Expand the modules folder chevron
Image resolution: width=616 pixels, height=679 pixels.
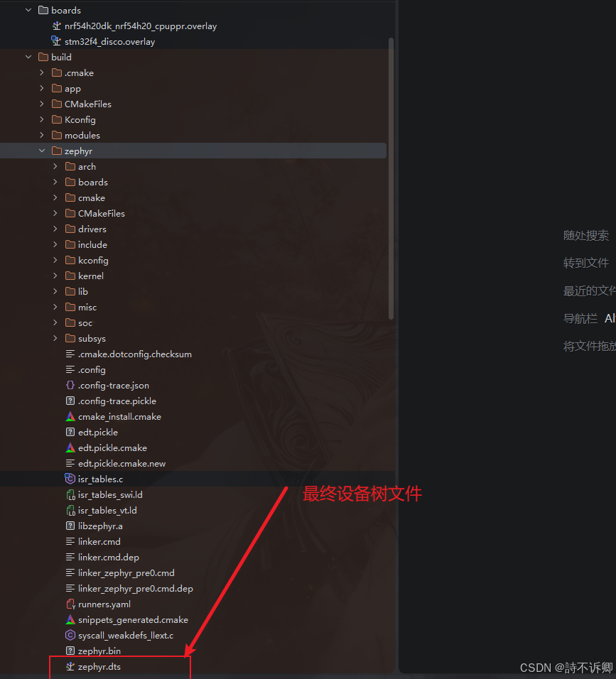click(x=42, y=135)
